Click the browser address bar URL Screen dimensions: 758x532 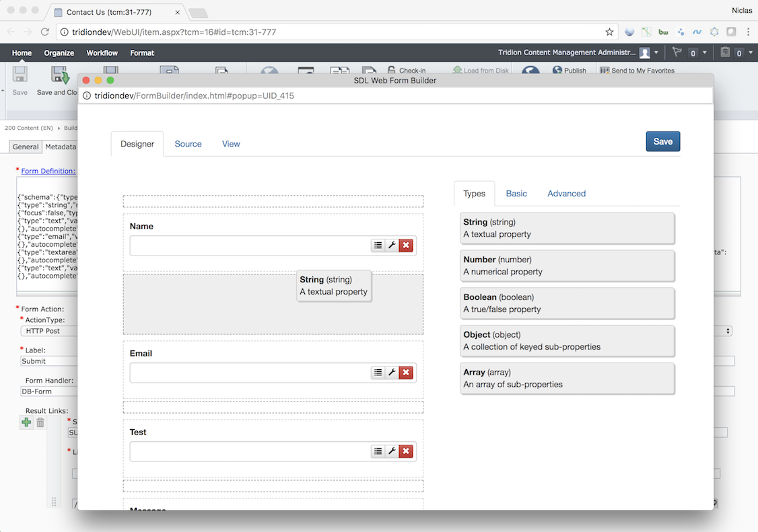pos(174,32)
